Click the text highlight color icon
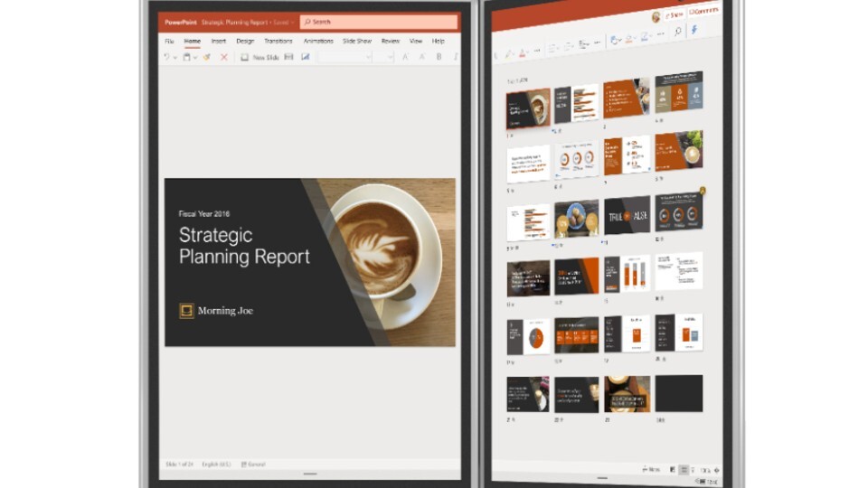 (509, 54)
